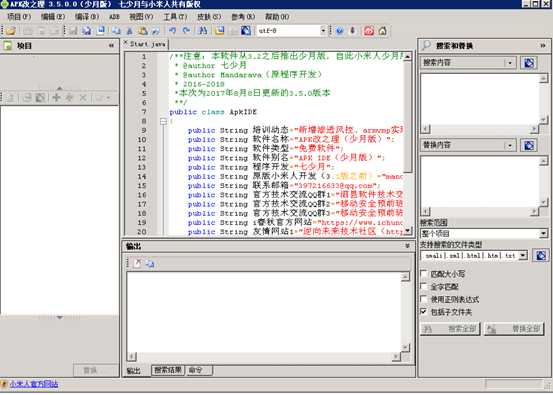Click inside the 搜索内容 text area

480,98
